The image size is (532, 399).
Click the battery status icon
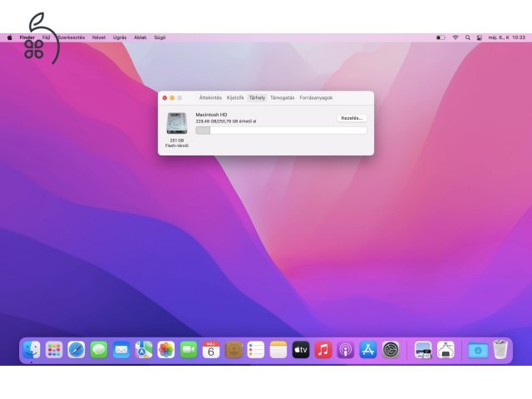tap(441, 37)
